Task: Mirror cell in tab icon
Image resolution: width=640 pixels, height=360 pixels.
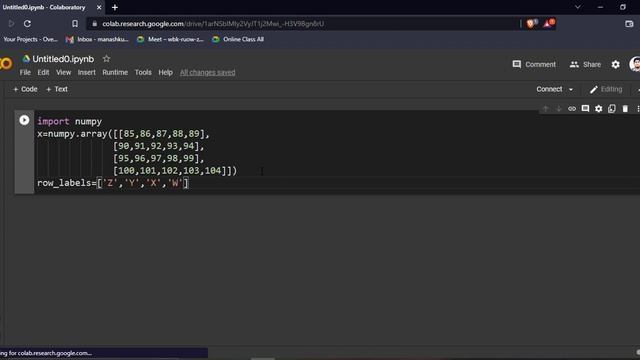Action: coord(612,109)
